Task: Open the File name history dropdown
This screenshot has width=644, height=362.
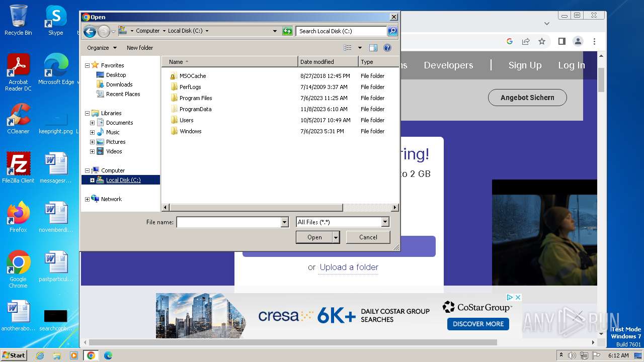Action: (284, 222)
